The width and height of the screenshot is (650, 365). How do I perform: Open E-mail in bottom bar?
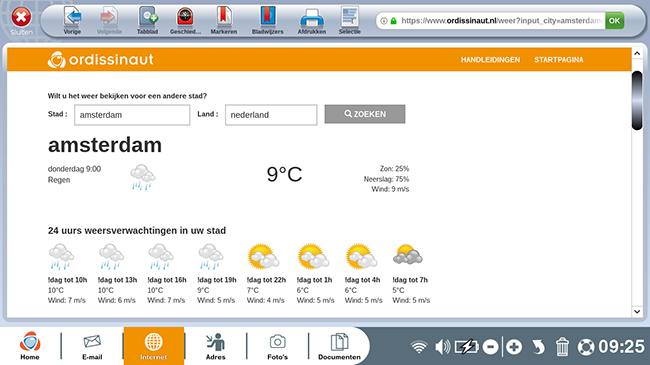(92, 346)
